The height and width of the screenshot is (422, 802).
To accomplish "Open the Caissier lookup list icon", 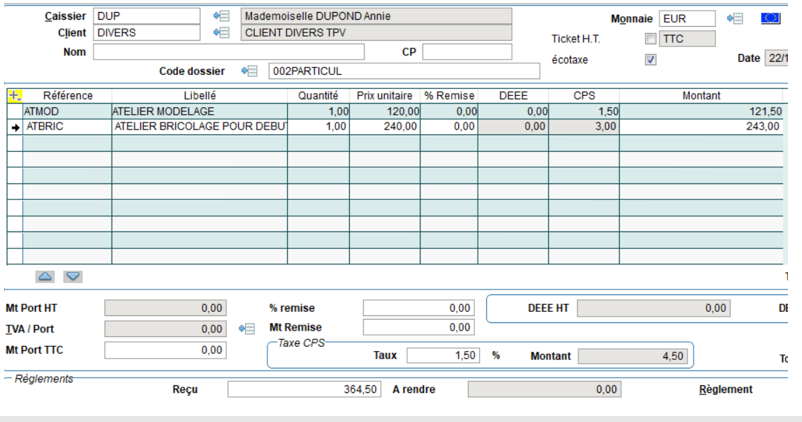I will point(221,16).
